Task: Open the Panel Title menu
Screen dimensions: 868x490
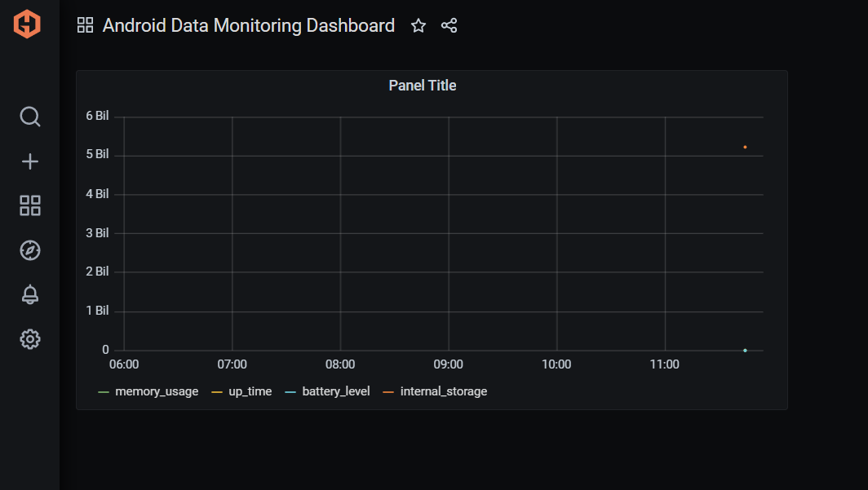Action: 423,86
